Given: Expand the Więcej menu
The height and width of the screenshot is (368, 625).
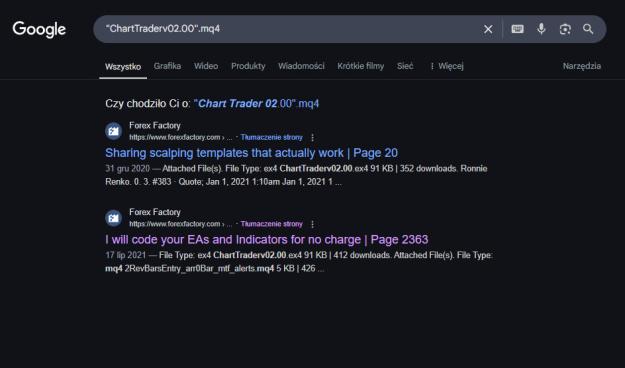Looking at the screenshot, I should coord(447,66).
